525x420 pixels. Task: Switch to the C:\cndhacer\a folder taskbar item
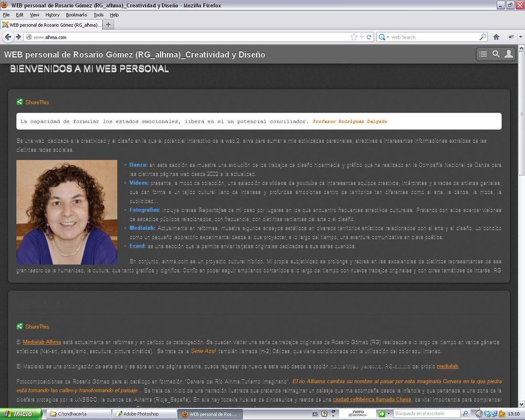(79, 414)
